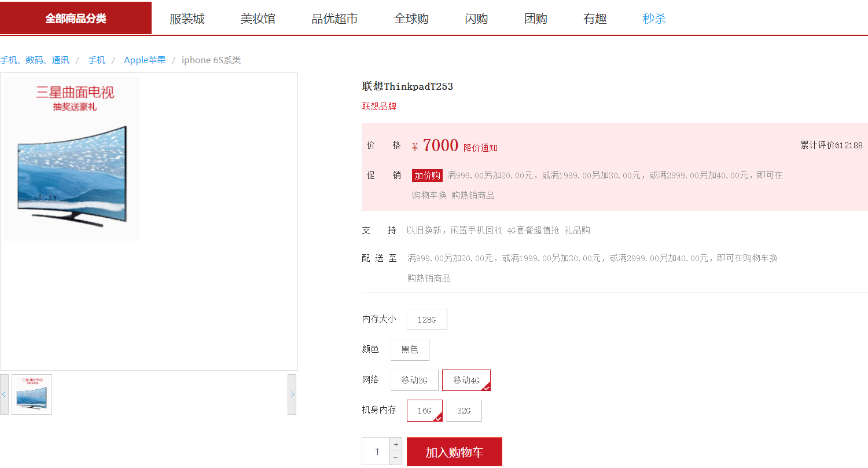Select the 128G memory size option

tap(427, 320)
